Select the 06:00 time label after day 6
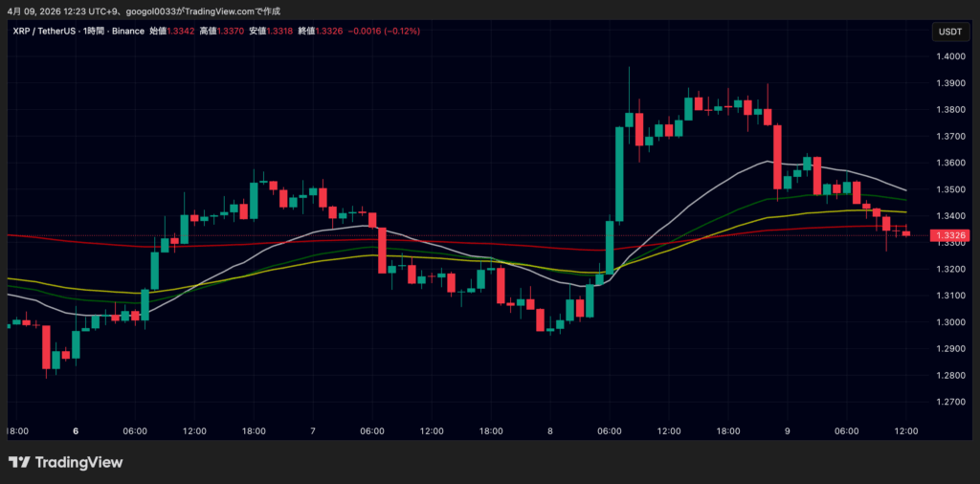This screenshot has height=484, width=980. (135, 431)
